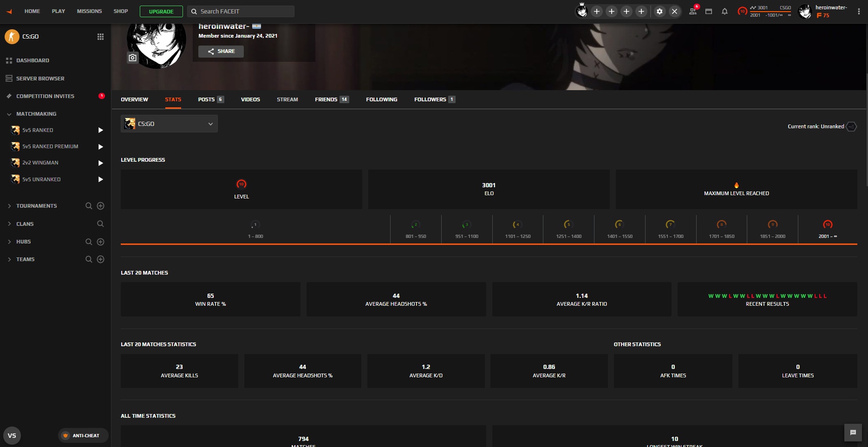Open Missions in top navigation

(x=89, y=11)
